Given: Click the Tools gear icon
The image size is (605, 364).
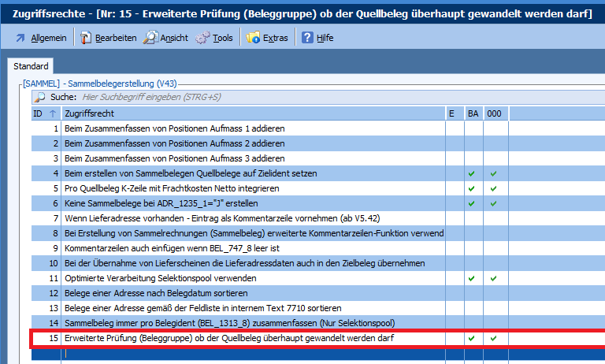Looking at the screenshot, I should coord(202,38).
